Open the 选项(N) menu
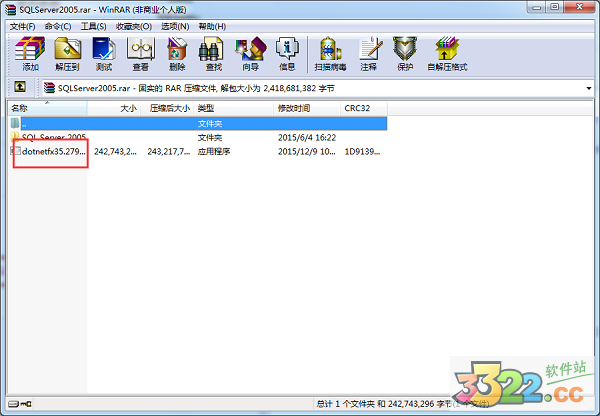 [175, 26]
